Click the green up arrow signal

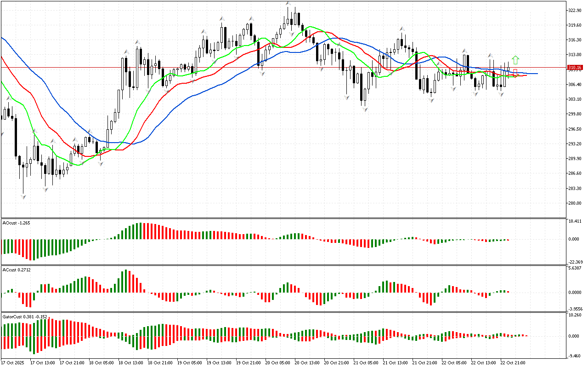click(515, 60)
